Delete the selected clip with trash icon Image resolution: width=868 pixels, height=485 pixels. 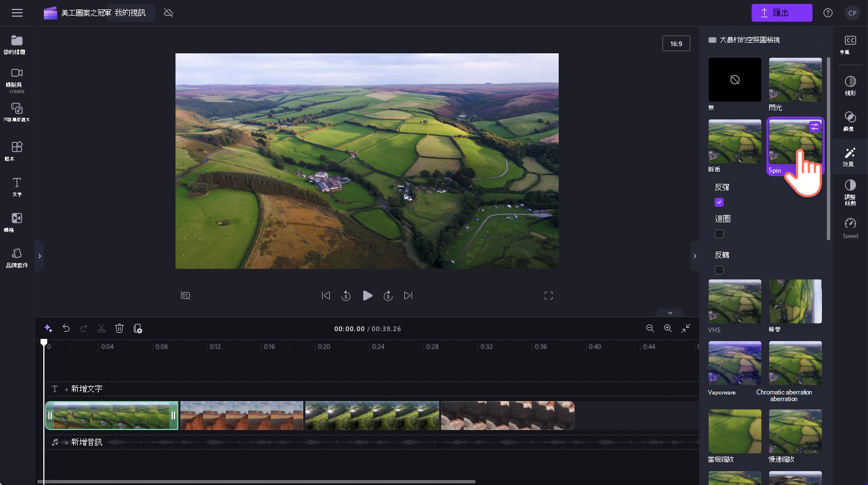[119, 328]
